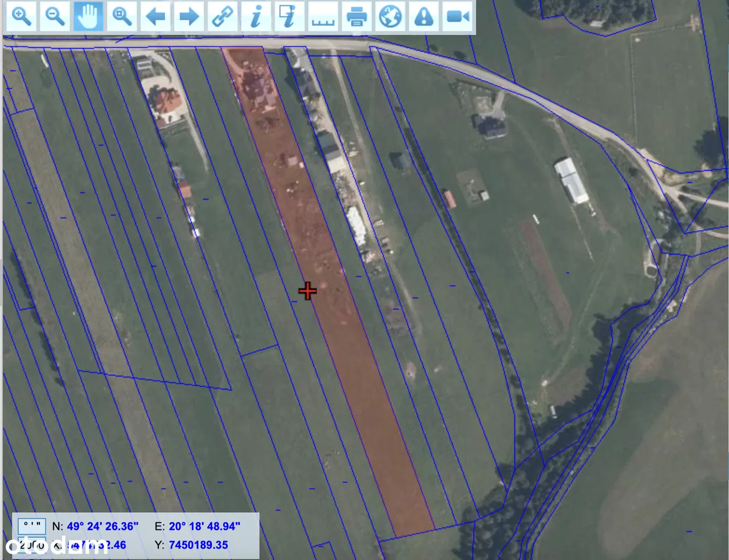Select the zoom in magnifier tool

point(22,17)
